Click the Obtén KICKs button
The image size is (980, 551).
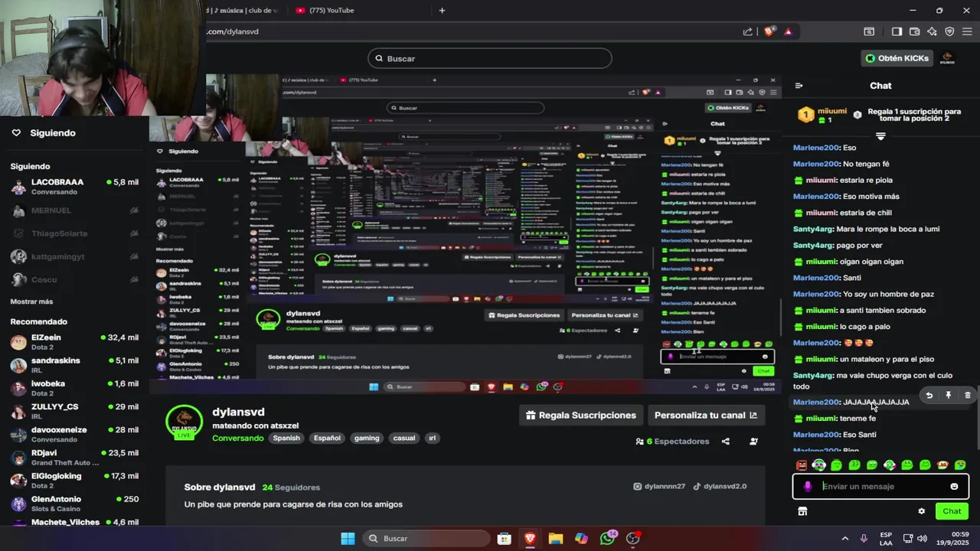[x=897, y=58]
